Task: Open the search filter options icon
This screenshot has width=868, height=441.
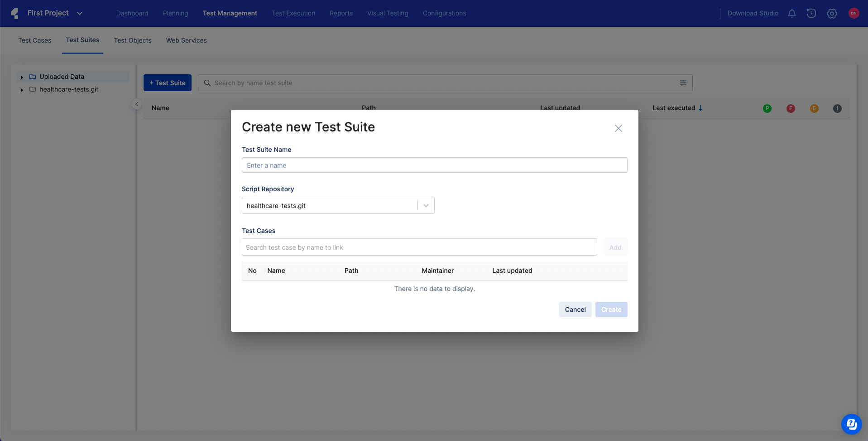Action: click(683, 83)
